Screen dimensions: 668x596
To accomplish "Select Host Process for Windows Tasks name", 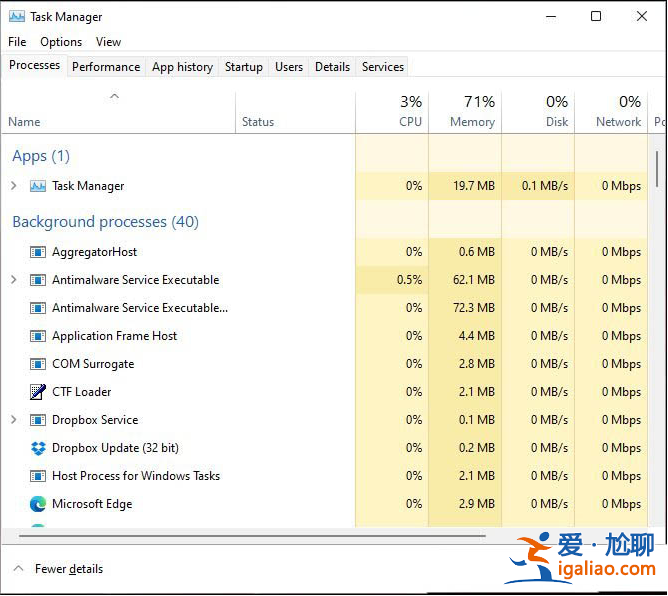I will coord(136,476).
